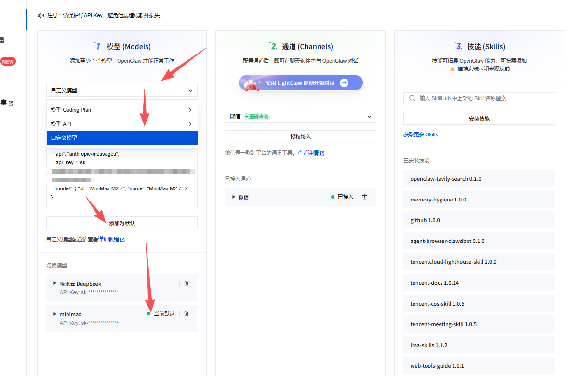Choose highlighted 自定义模型 option in list
This screenshot has width=588, height=376.
pos(122,138)
